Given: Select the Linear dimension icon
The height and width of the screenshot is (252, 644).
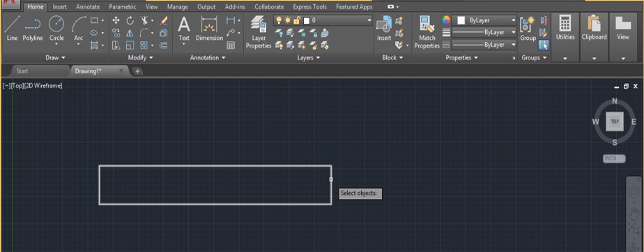Looking at the screenshot, I should click(x=231, y=20).
